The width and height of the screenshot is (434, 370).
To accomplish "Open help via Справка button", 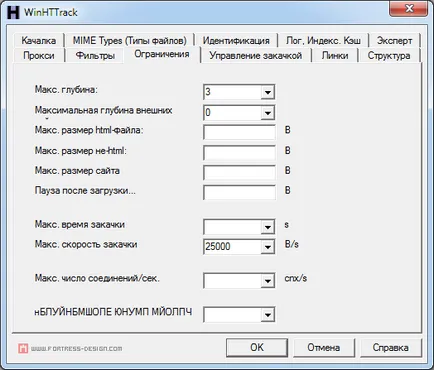I will 390,348.
